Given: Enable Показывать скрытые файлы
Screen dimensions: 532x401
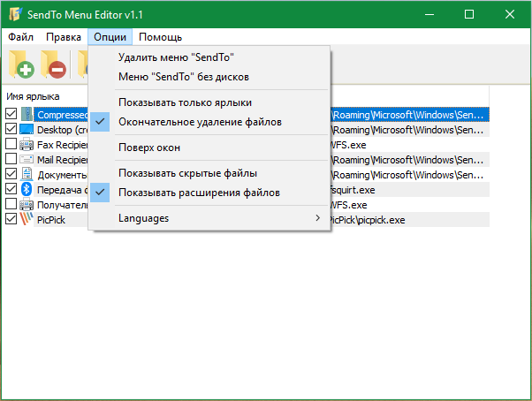Looking at the screenshot, I should pyautogui.click(x=209, y=173).
